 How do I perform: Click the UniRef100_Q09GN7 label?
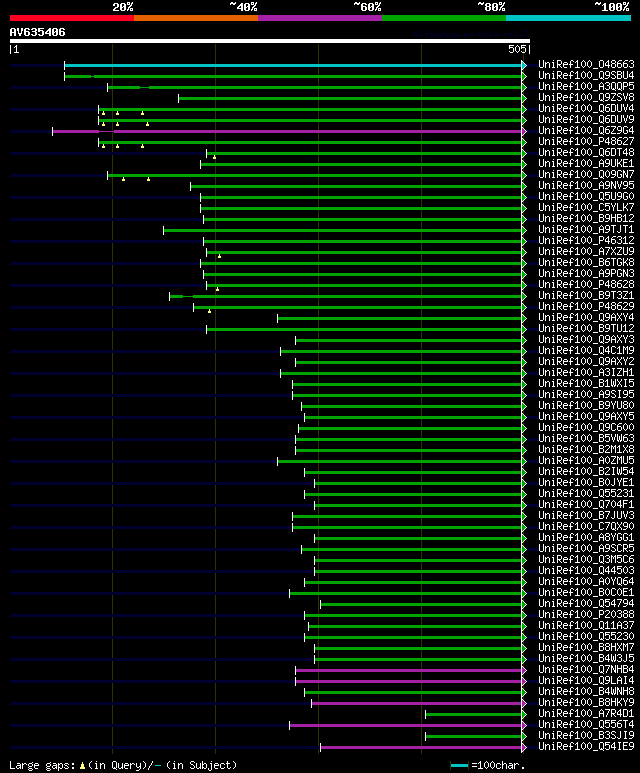pyautogui.click(x=586, y=175)
